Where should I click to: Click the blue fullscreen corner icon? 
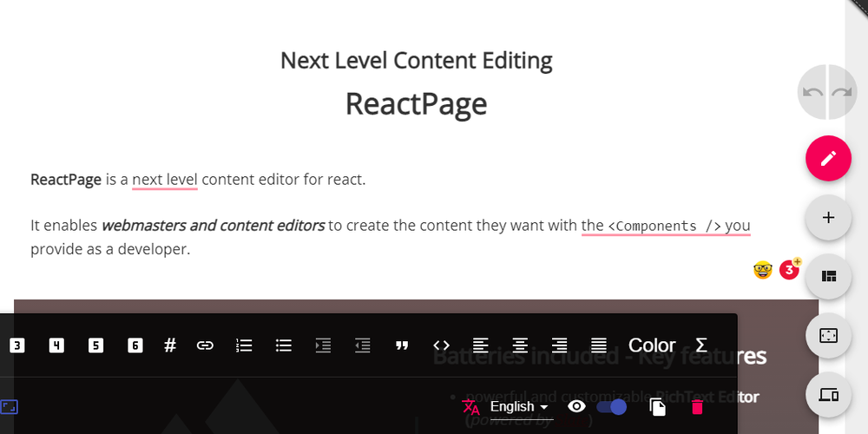10,407
